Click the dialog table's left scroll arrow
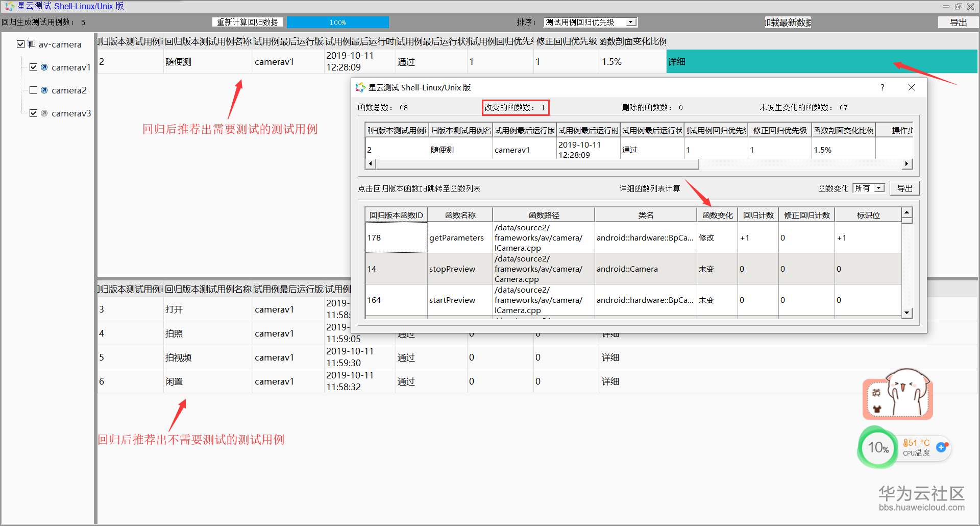The height and width of the screenshot is (526, 980). click(x=371, y=163)
